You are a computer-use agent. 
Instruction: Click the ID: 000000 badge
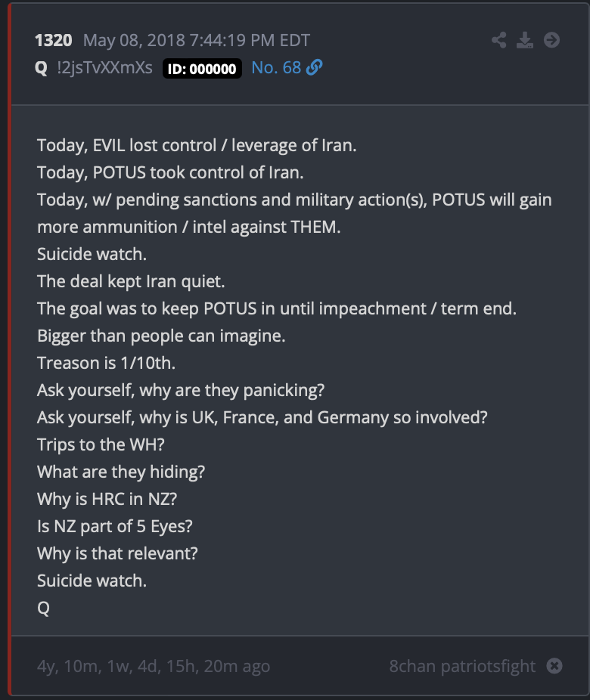[x=202, y=68]
